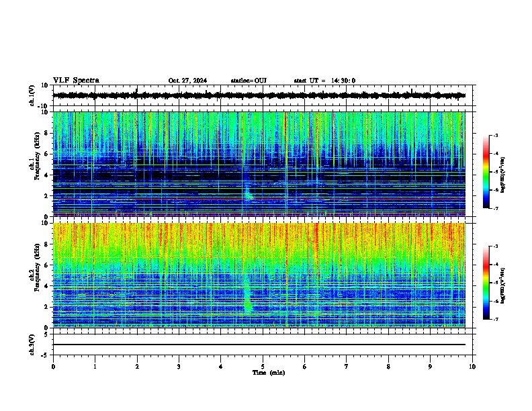Screen dimensions: 532x411
Task: Click the "8" kHz tick on ch.1 frequency axis
Action: pyautogui.click(x=46, y=133)
